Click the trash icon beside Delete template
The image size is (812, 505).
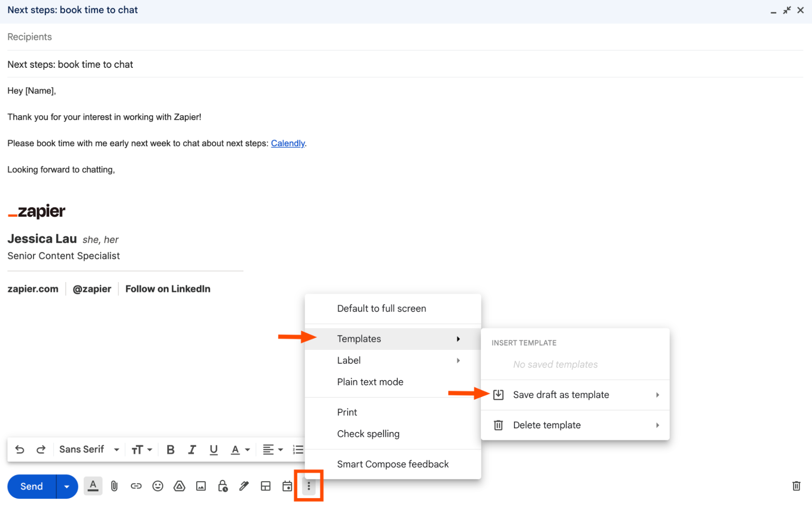(x=498, y=425)
